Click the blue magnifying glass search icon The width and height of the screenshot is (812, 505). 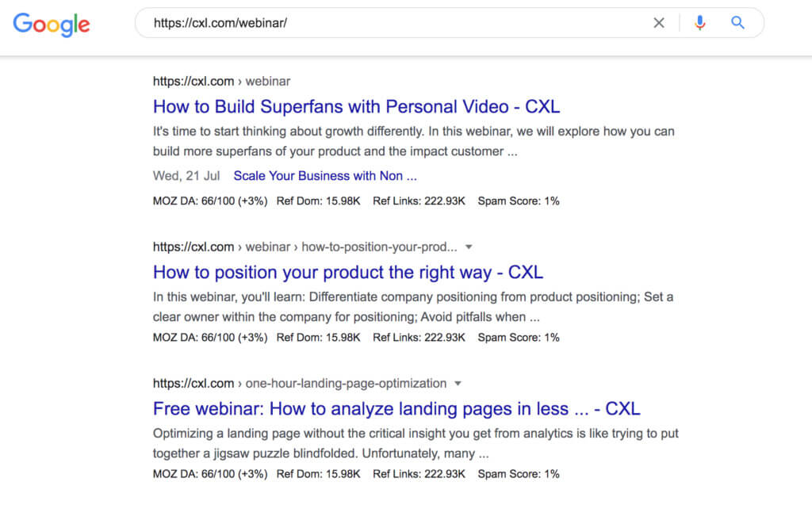click(737, 23)
